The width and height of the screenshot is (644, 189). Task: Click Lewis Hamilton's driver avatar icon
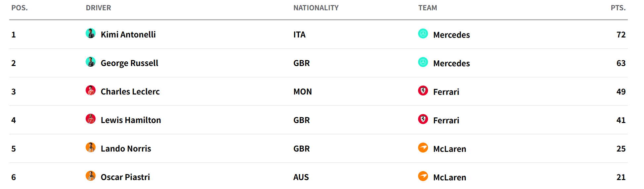91,119
